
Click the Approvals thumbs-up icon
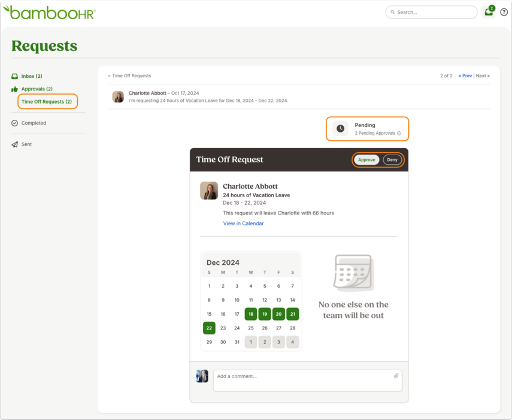15,89
